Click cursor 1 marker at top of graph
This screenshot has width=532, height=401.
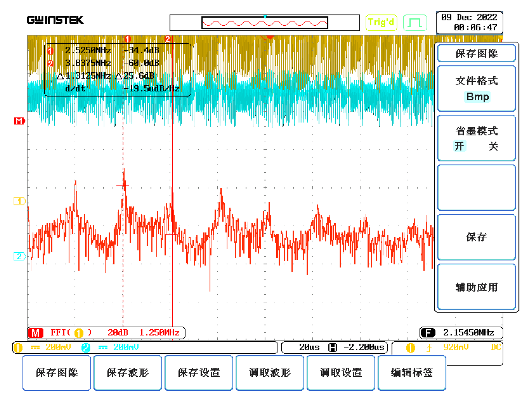pyautogui.click(x=128, y=39)
